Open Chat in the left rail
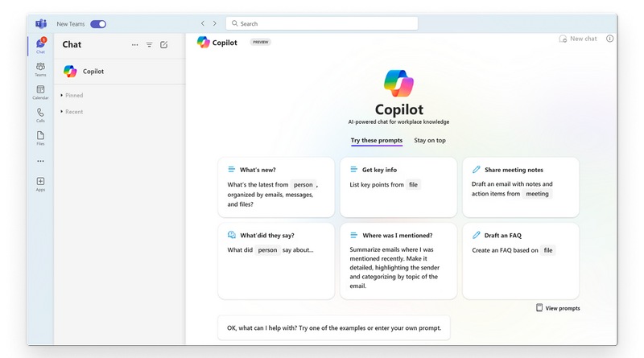Viewport: 644px width, 358px height. pyautogui.click(x=40, y=45)
